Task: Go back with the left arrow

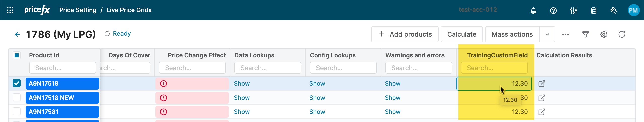Action: tap(17, 34)
